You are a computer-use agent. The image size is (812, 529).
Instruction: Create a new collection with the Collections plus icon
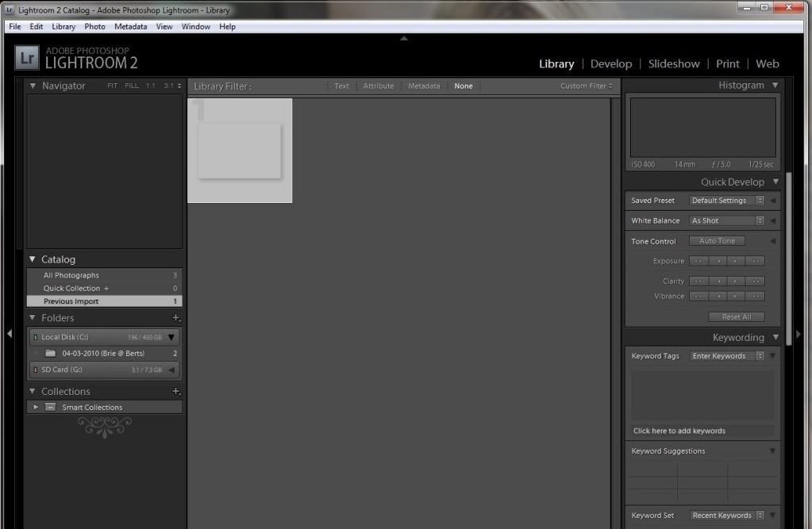176,391
